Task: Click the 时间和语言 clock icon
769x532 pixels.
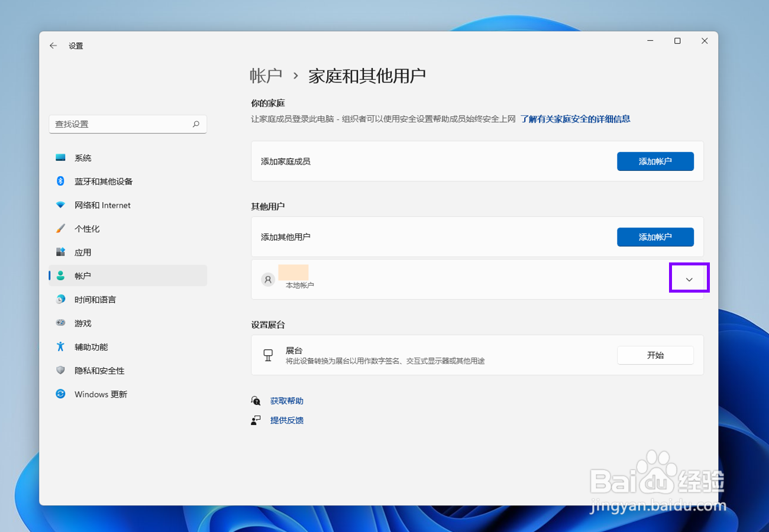Action: pyautogui.click(x=60, y=300)
